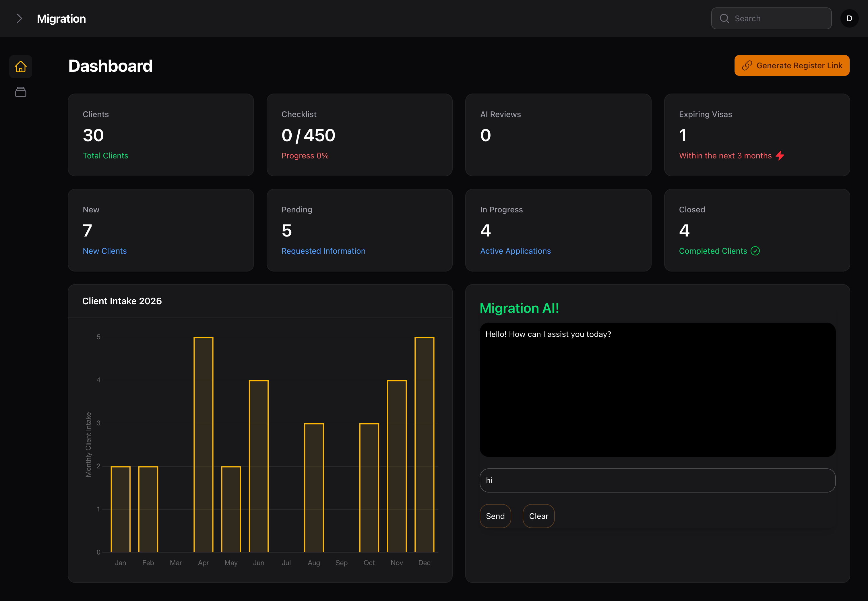This screenshot has width=868, height=601.
Task: Click the New count 7
Action: pyautogui.click(x=87, y=230)
